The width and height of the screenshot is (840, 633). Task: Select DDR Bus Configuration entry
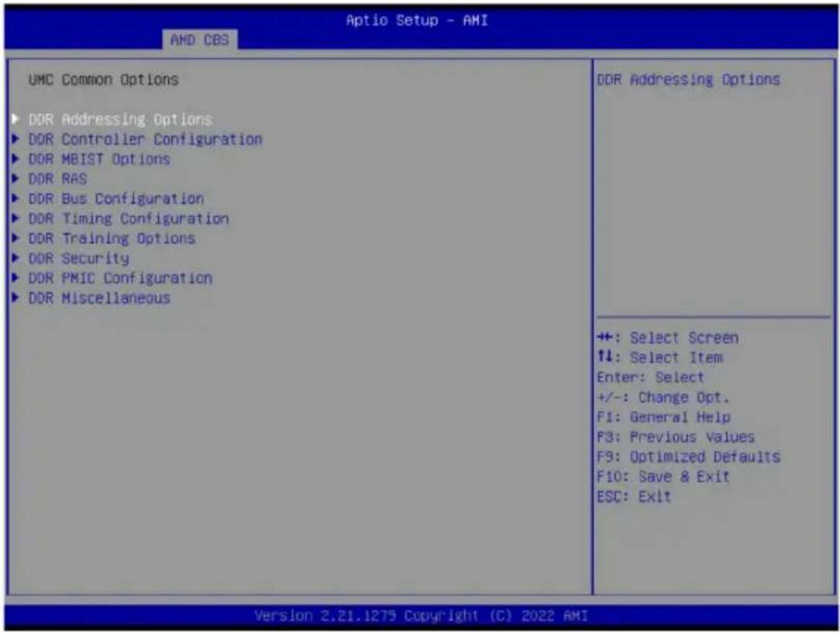116,198
